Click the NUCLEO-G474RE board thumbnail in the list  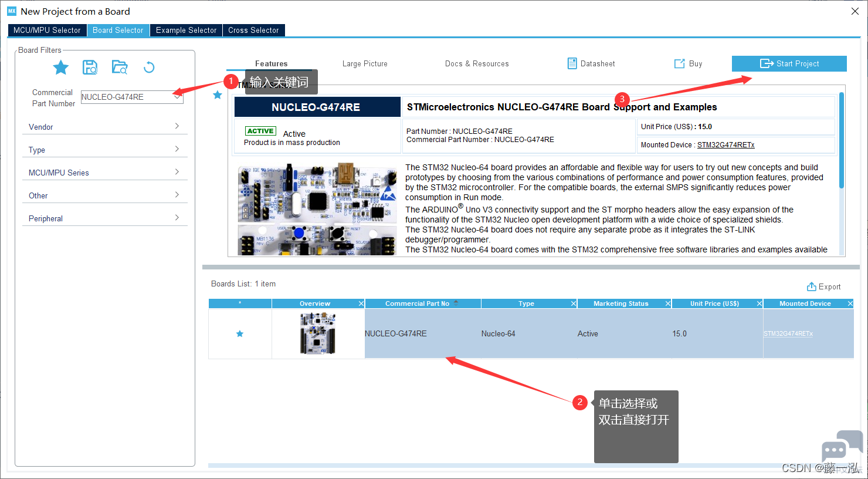tap(318, 333)
